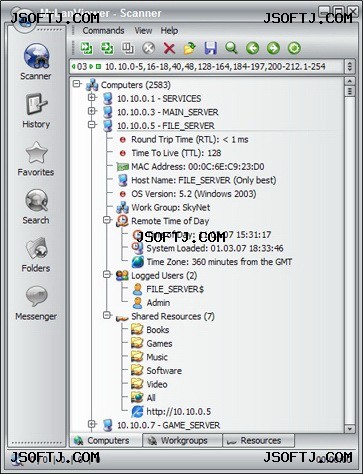
Task: Collapse the 10.10.0.5 - FILE_SERVER node
Action: pos(92,125)
